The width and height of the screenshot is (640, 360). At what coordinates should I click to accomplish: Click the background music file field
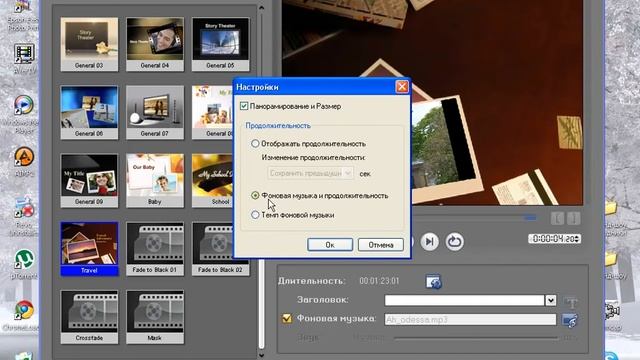coord(470,320)
